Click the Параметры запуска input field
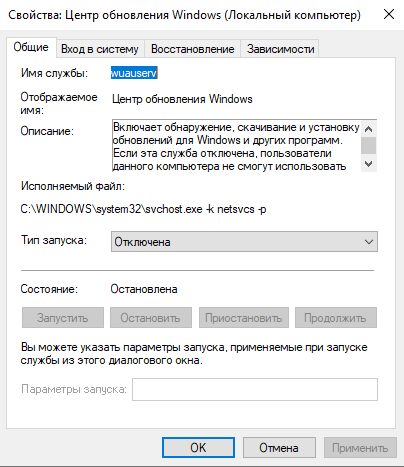 255,389
